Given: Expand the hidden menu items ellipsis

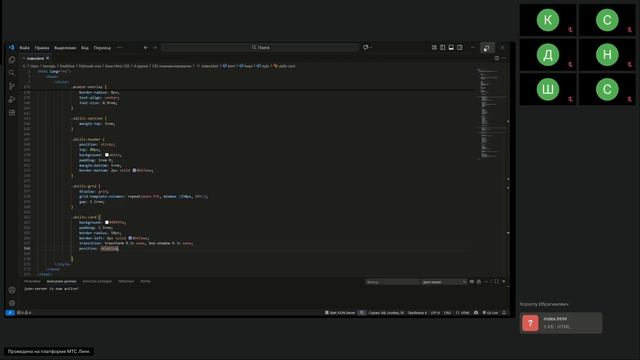Looking at the screenshot, I should click(120, 47).
